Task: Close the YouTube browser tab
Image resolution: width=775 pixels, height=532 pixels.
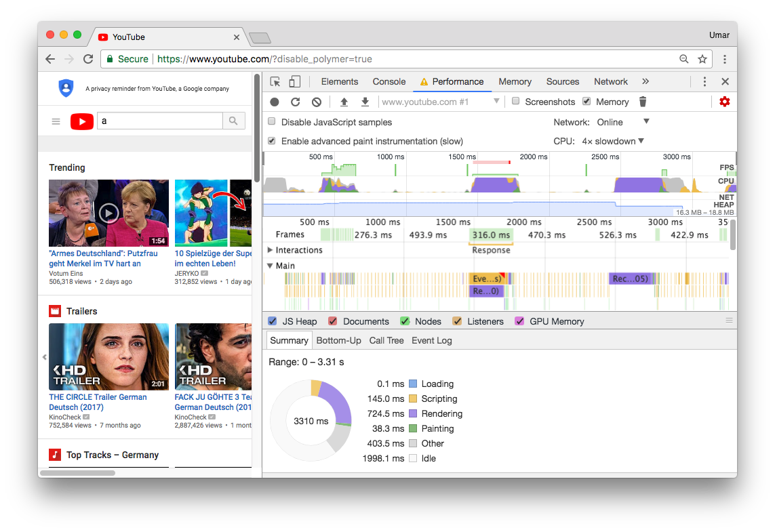Action: click(236, 37)
